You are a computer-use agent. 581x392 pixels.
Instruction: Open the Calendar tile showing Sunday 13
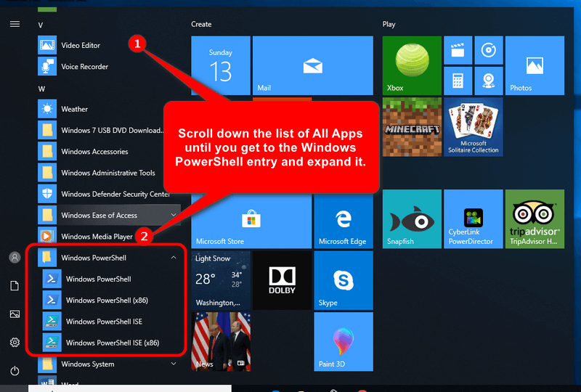pyautogui.click(x=221, y=65)
